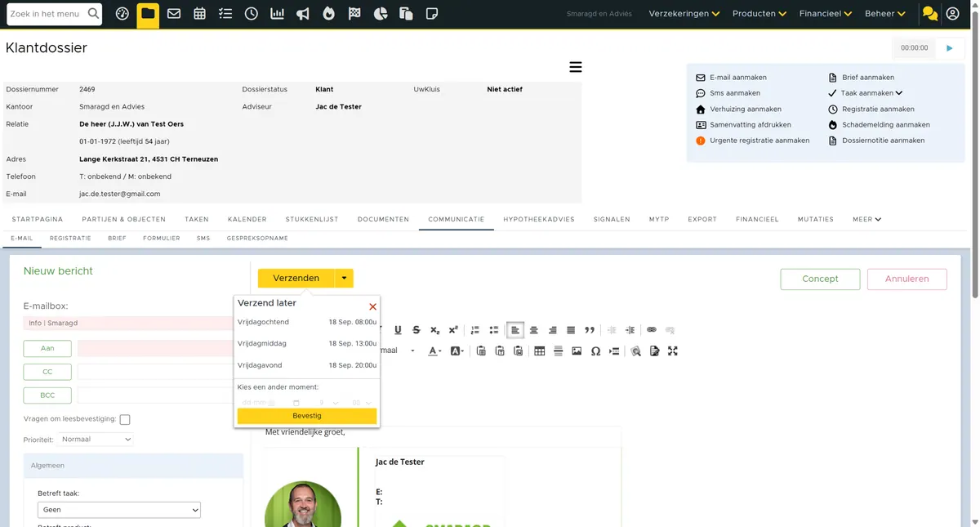The width and height of the screenshot is (980, 527).
Task: Click the Concept button
Action: 820,279
